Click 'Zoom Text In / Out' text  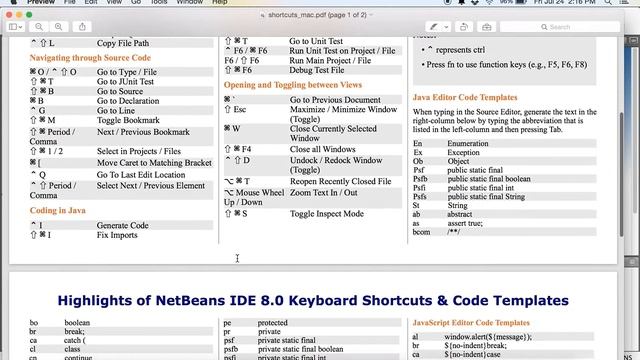[324, 193]
